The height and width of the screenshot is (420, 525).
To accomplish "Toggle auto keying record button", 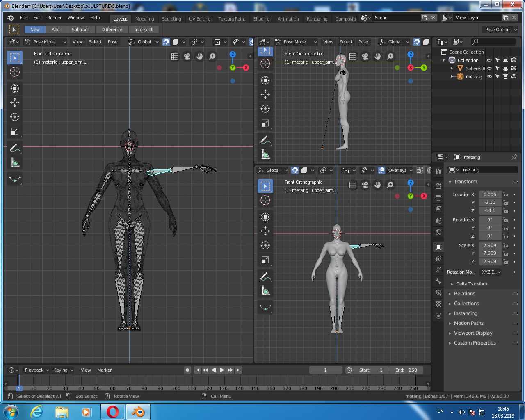I will tap(187, 370).
